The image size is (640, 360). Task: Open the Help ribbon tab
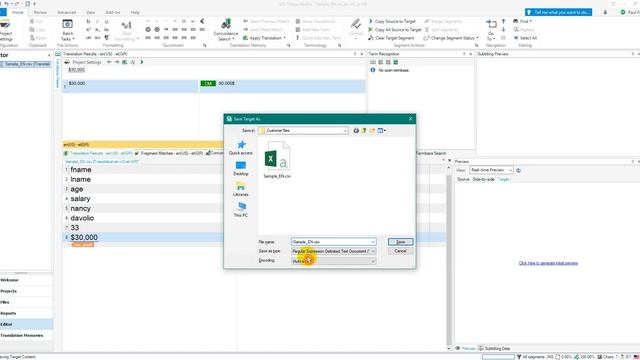point(135,12)
